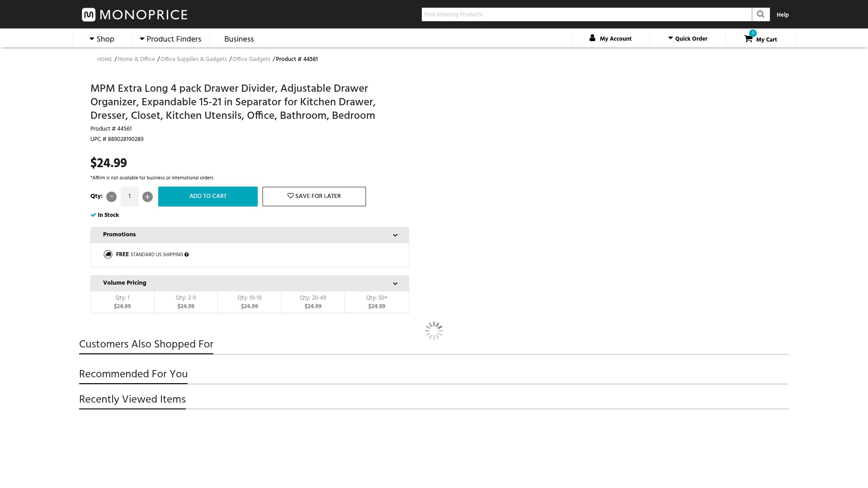868x488 pixels.
Task: Click the Qty: 50+ pricing cell
Action: point(377,302)
